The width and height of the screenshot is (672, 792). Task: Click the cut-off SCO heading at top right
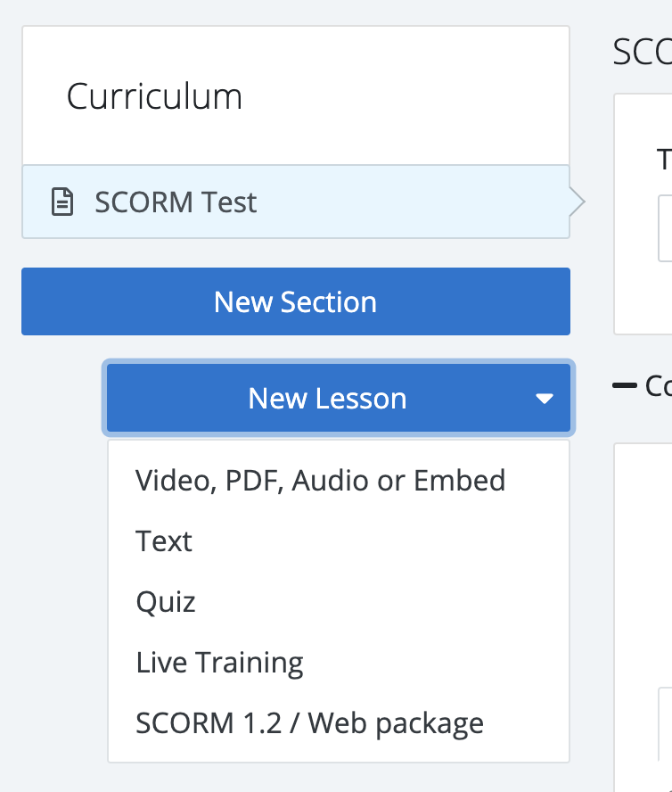pos(642,54)
